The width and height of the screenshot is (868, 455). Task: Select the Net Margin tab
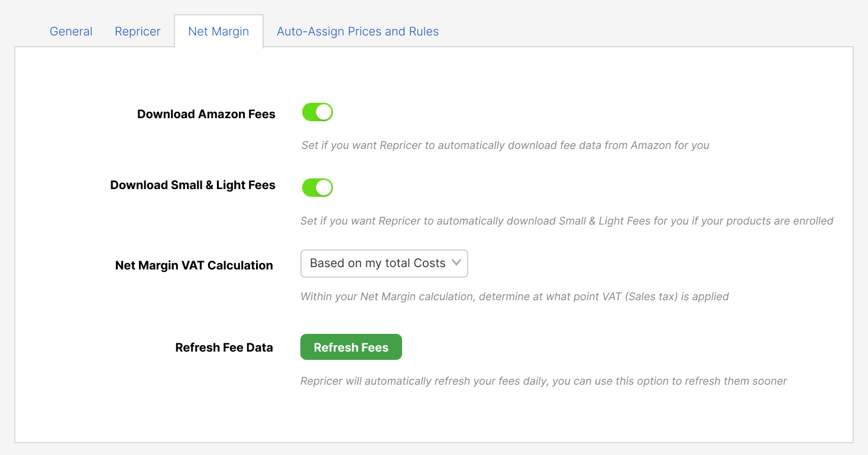(218, 31)
